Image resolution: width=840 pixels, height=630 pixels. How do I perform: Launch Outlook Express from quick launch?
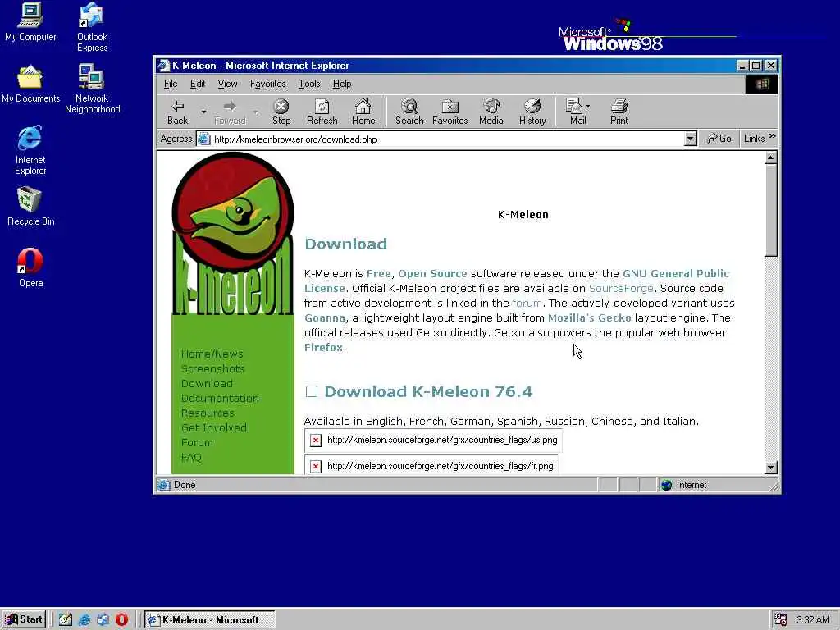click(103, 620)
